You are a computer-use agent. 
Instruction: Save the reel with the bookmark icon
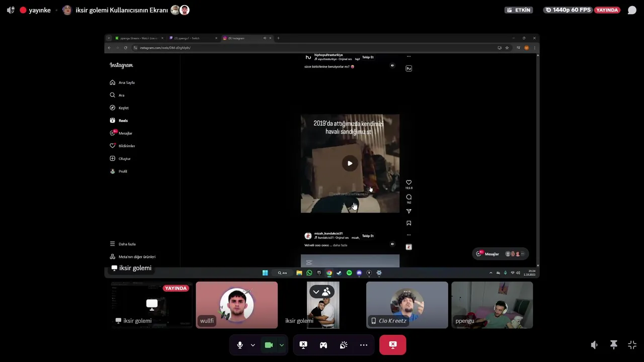coord(409,223)
